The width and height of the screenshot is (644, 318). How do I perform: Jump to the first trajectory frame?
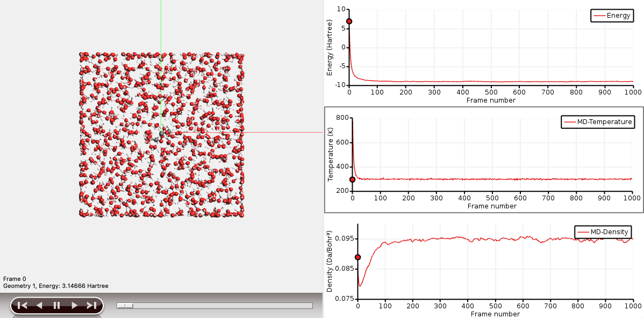[x=22, y=305]
